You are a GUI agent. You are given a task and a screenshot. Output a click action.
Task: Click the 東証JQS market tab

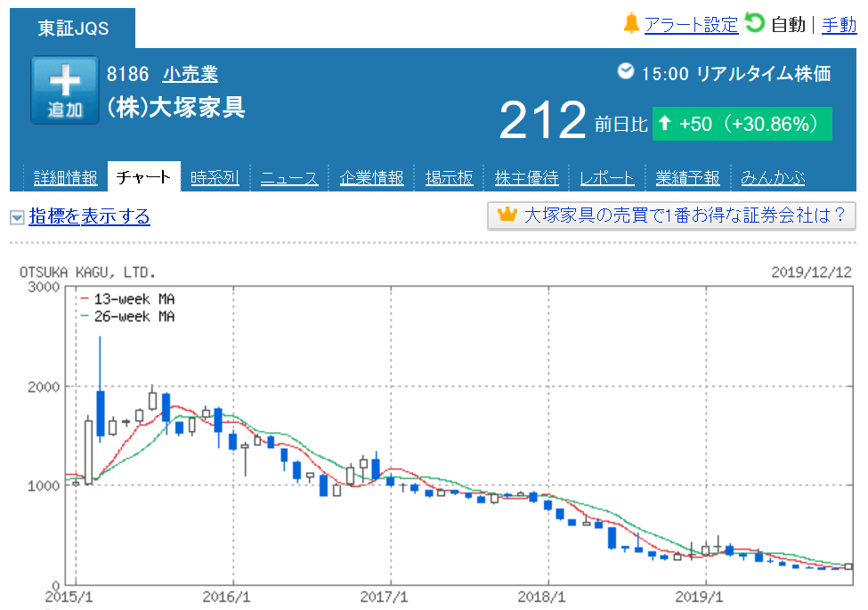[x=72, y=28]
